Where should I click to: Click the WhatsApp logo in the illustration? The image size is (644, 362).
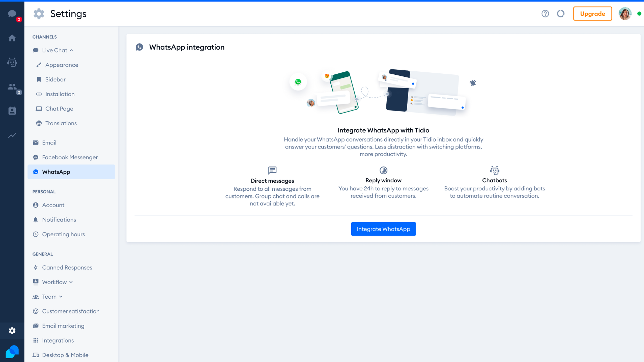click(298, 82)
